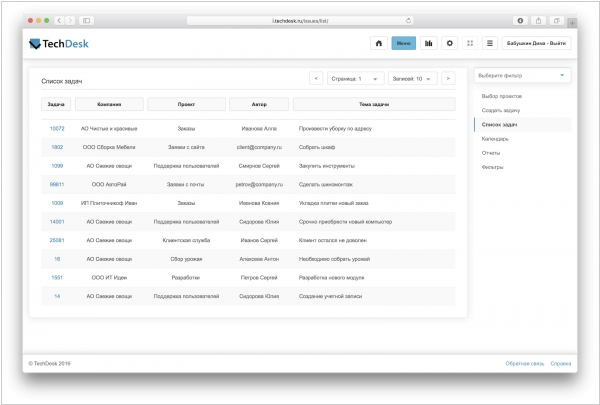The width and height of the screenshot is (600, 405).
Task: Go to the next page arrow
Action: [x=447, y=78]
